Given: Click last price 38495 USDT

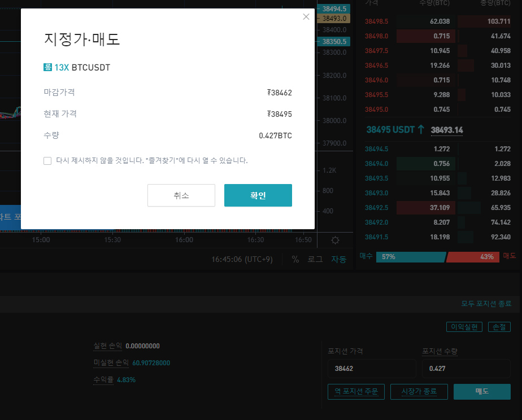Looking at the screenshot, I should click(390, 130).
